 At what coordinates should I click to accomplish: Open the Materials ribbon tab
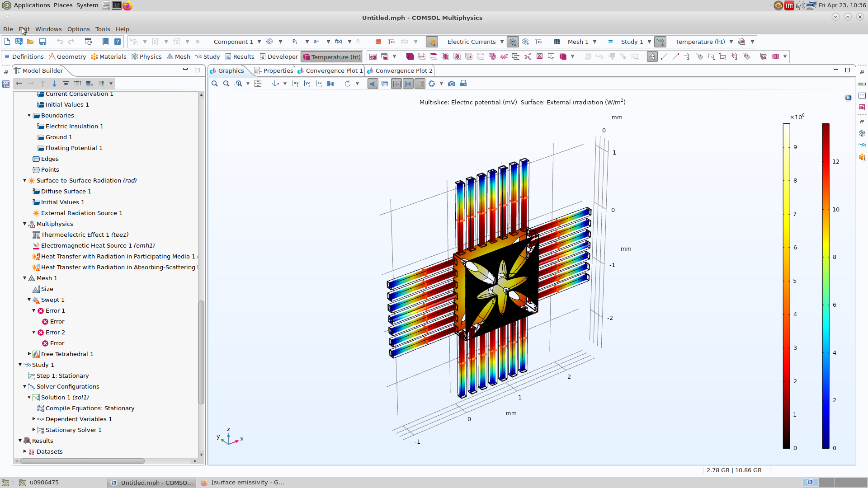(108, 56)
